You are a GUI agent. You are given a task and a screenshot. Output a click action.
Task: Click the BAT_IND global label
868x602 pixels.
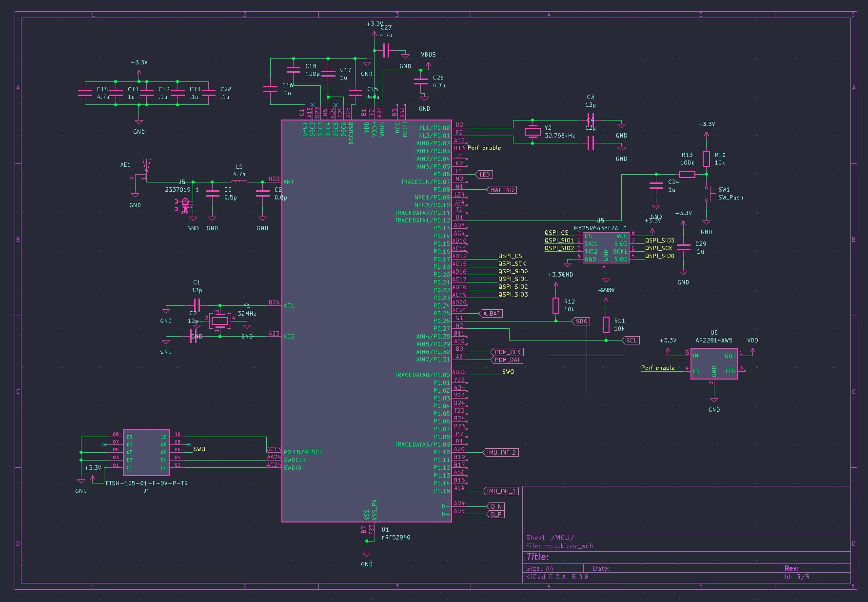(502, 190)
